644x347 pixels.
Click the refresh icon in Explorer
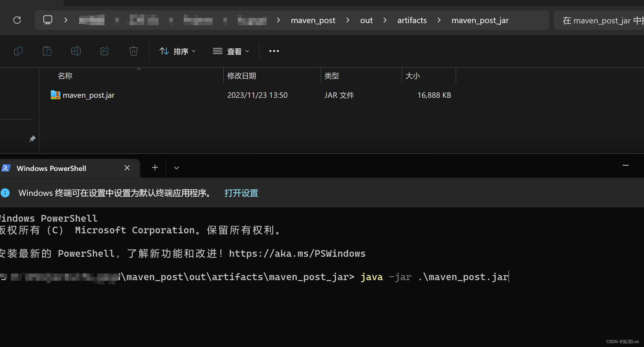[17, 20]
